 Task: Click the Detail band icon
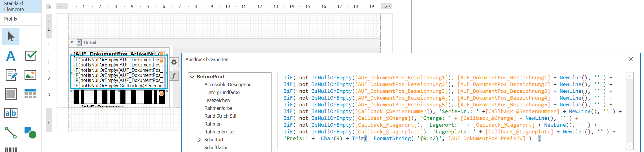pyautogui.click(x=79, y=43)
